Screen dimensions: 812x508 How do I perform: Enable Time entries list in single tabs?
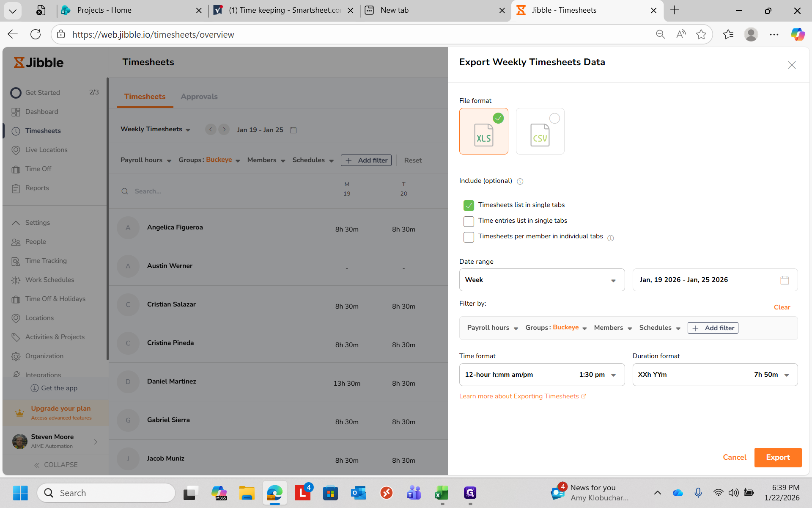coord(469,221)
